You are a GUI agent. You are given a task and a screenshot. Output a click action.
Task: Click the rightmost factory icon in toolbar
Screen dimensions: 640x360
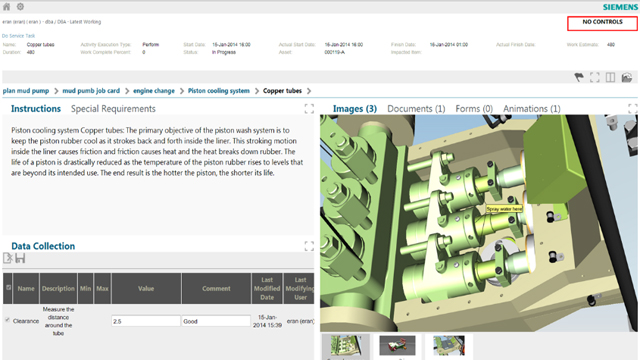point(627,77)
